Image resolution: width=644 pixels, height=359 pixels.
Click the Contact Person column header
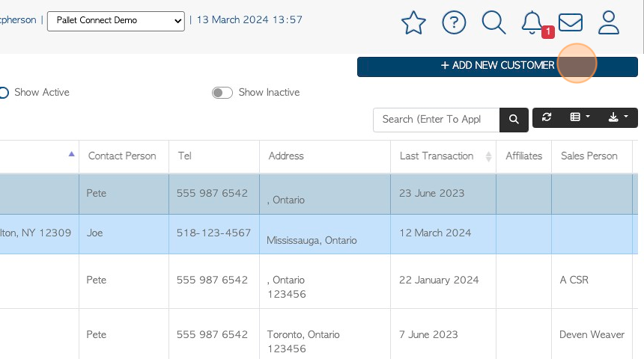click(x=124, y=156)
